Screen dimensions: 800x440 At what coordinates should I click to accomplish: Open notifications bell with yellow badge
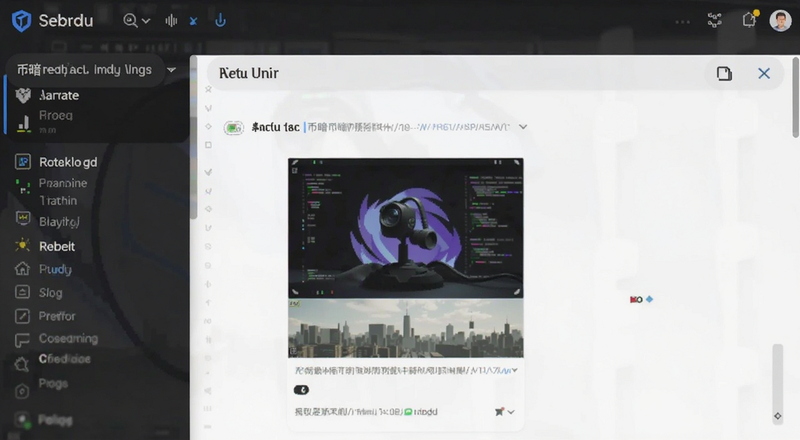(x=749, y=19)
